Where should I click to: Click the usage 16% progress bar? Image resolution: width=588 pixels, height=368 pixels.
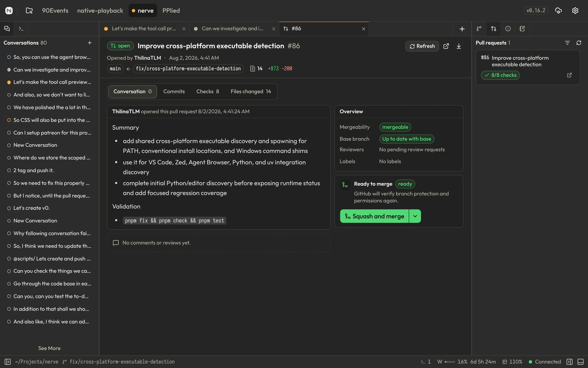click(x=450, y=362)
